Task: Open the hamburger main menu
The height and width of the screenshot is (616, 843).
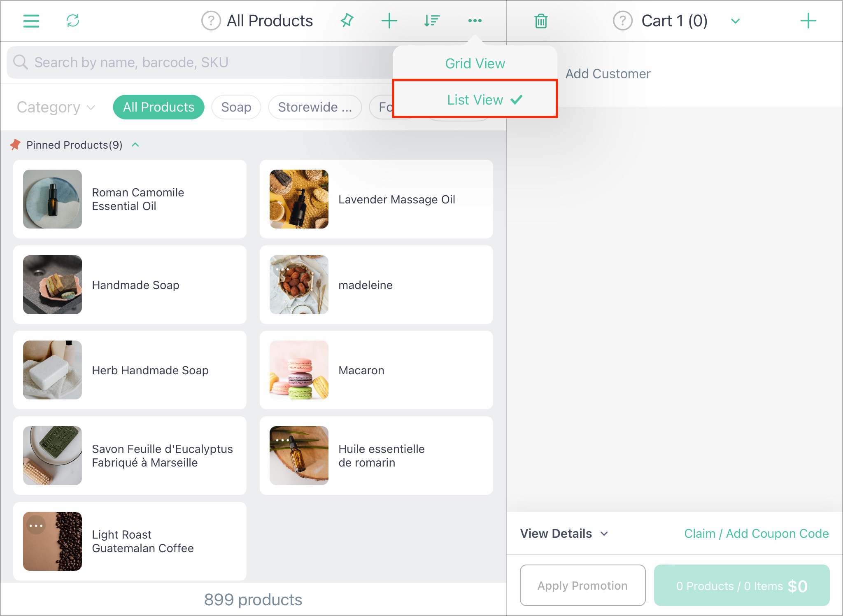Action: (x=31, y=21)
